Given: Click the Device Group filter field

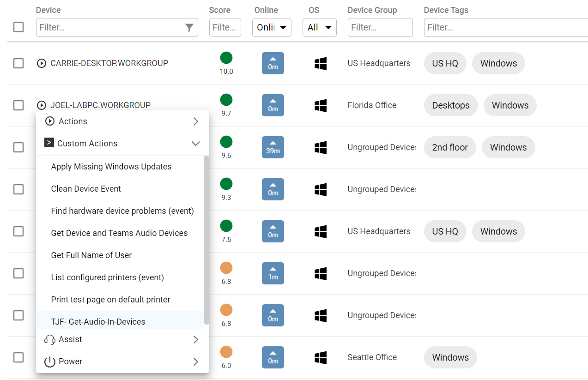Looking at the screenshot, I should [x=380, y=28].
